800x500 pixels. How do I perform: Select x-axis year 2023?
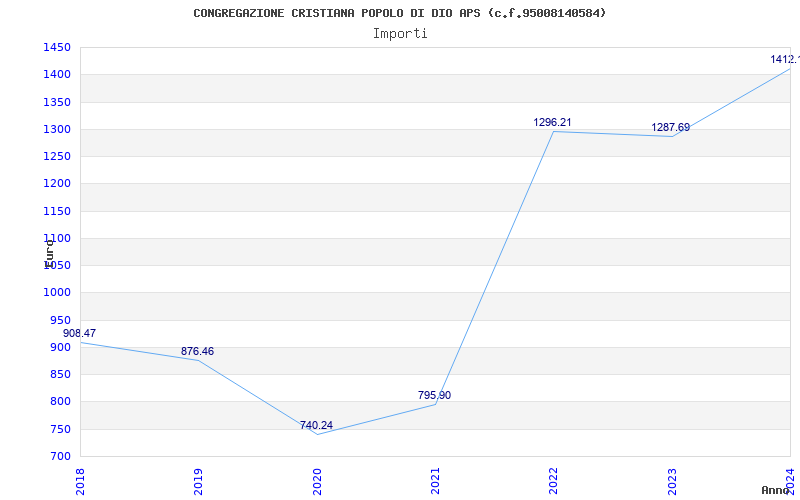click(x=672, y=482)
